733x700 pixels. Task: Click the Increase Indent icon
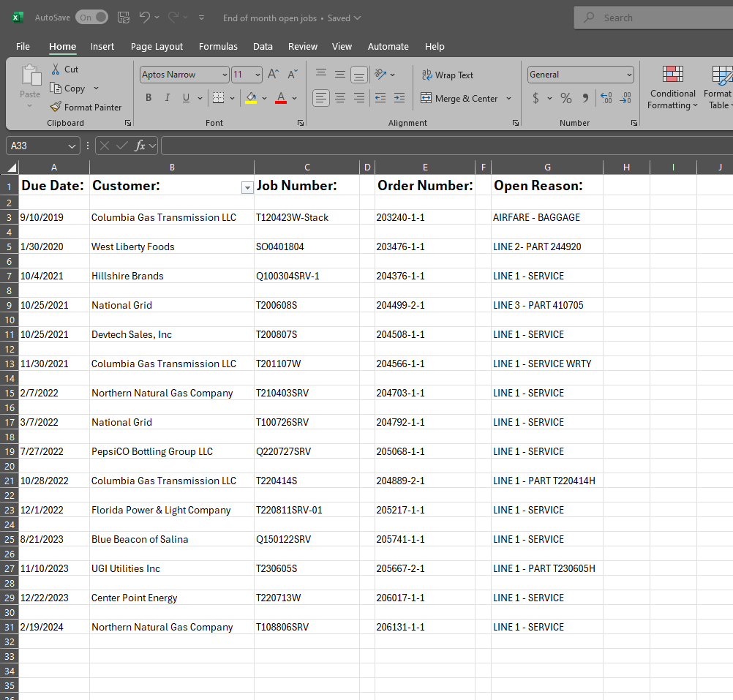399,98
